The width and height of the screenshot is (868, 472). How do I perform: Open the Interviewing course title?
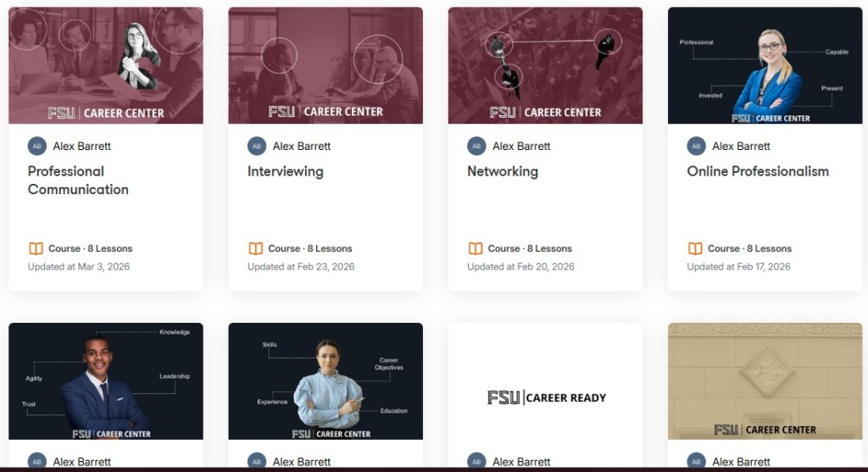(x=285, y=171)
